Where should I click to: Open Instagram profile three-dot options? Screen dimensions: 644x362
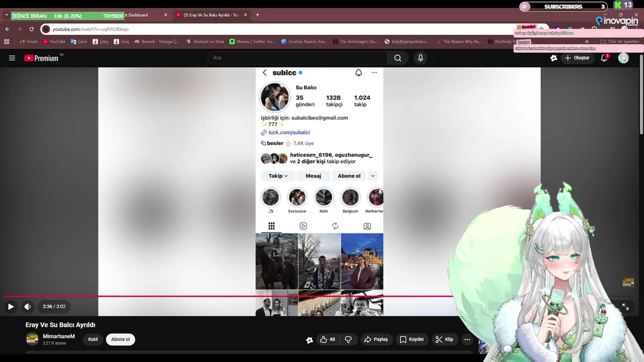pyautogui.click(x=374, y=73)
